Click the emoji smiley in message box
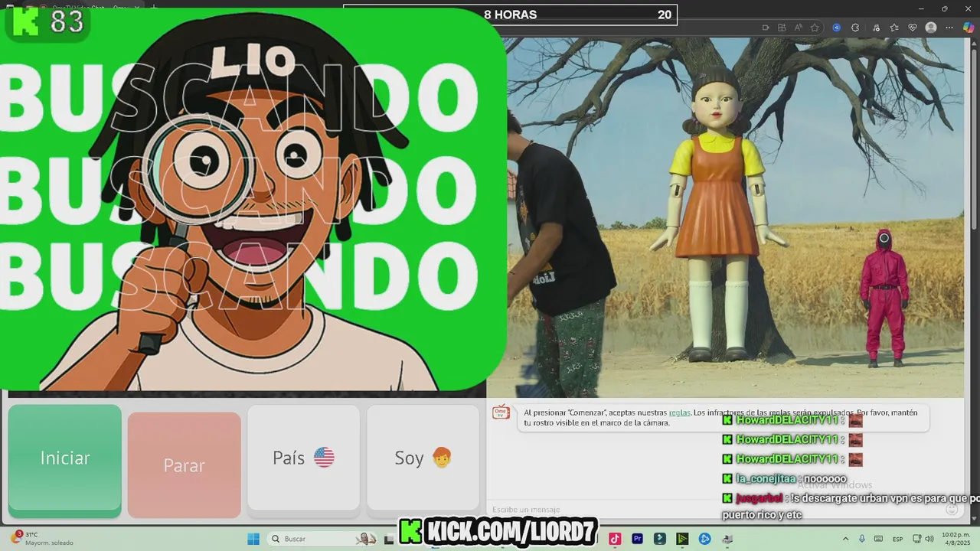This screenshot has width=980, height=551. coord(952,509)
